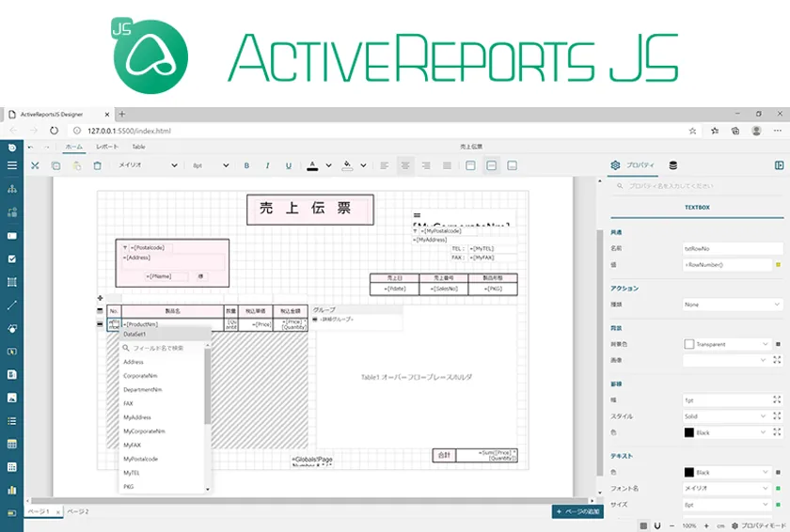The width and height of the screenshot is (790, 532).
Task: Select the Image tool in left sidebar
Action: [12, 398]
